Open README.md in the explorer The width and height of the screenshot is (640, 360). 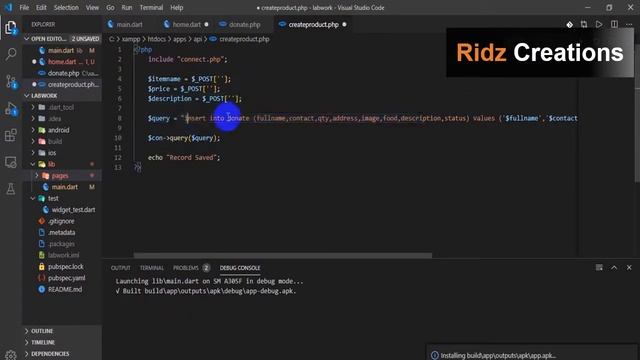62,289
